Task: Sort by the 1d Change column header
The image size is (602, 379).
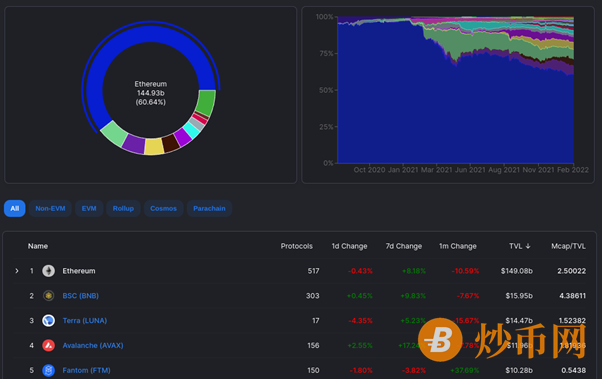Action: click(x=349, y=246)
